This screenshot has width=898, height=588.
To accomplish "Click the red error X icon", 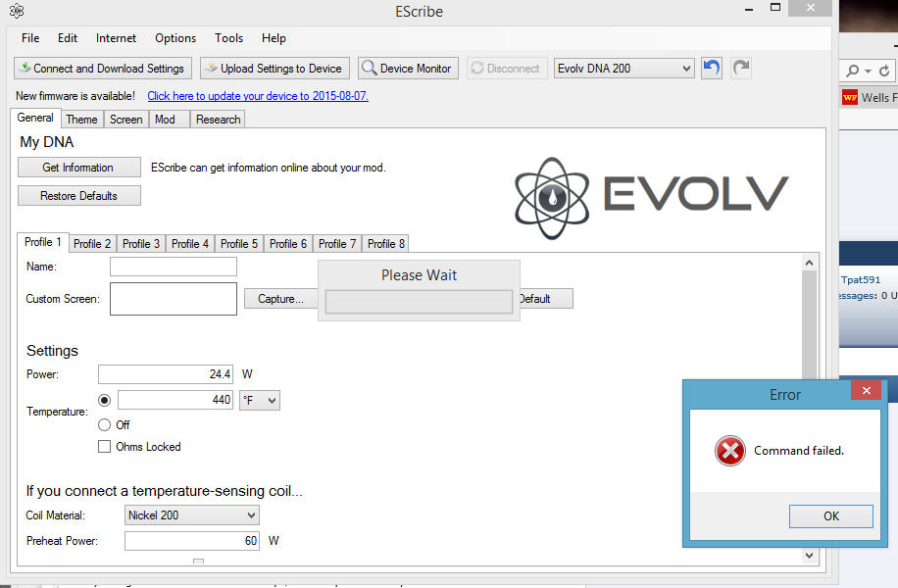I will pos(729,451).
